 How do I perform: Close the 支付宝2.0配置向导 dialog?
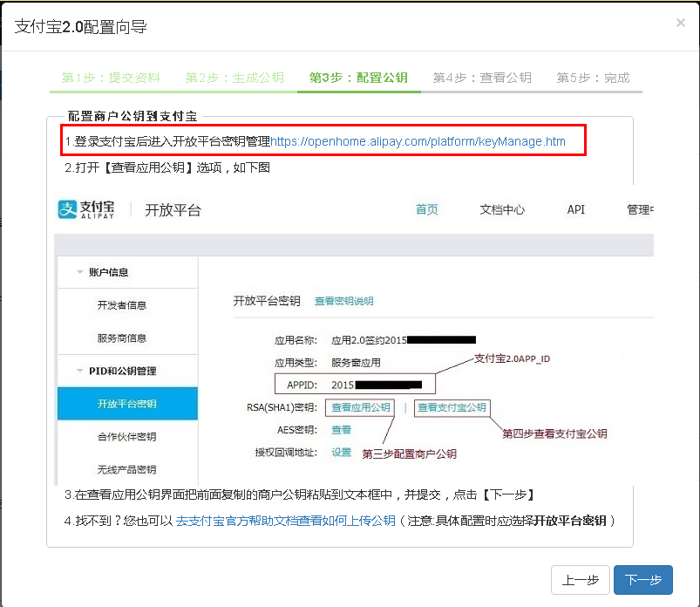[680, 23]
